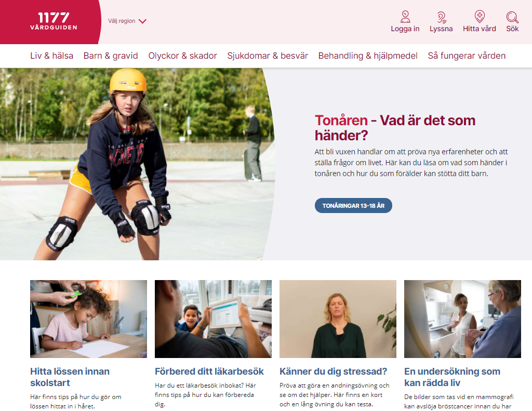Screen dimensions: 532x411
Task: Open Hitta lössen innan skolstart article
Action: point(70,377)
